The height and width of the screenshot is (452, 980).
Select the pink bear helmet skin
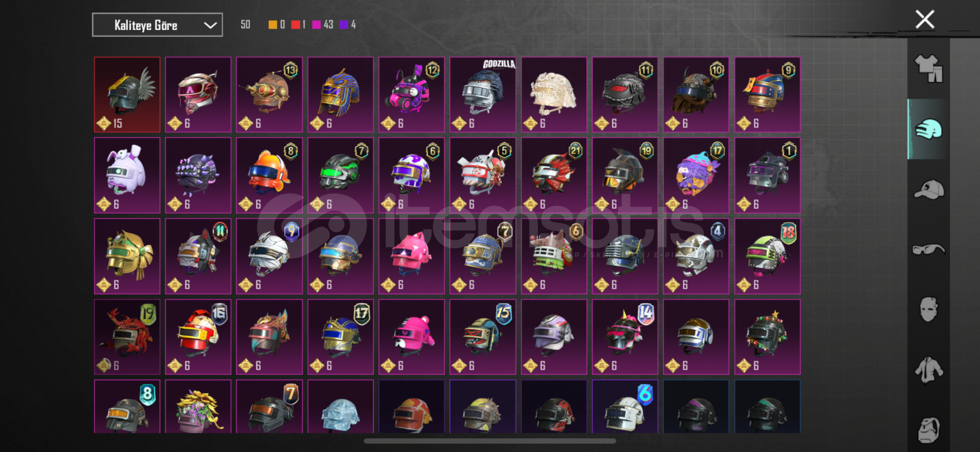point(412,337)
